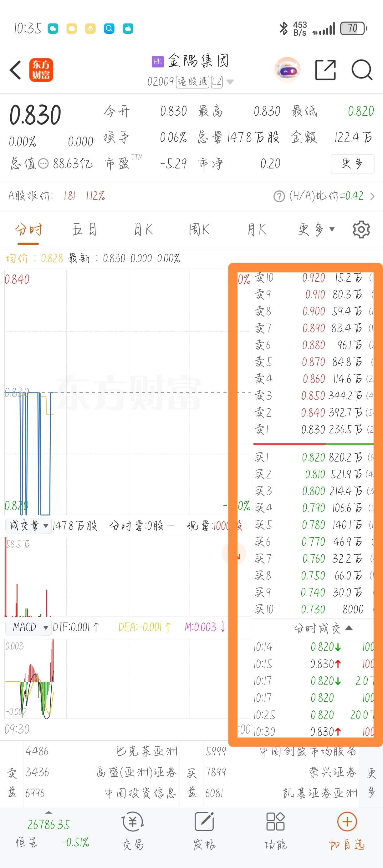
Task: Select the 买1 0.820 order row
Action: pyautogui.click(x=313, y=457)
